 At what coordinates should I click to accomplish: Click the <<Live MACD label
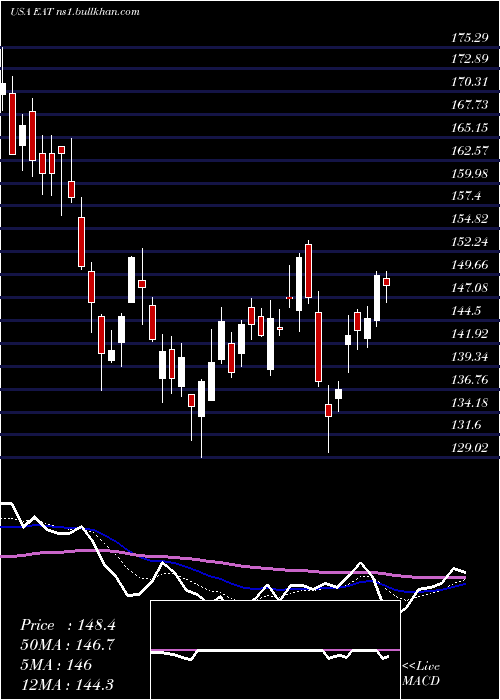(421, 673)
